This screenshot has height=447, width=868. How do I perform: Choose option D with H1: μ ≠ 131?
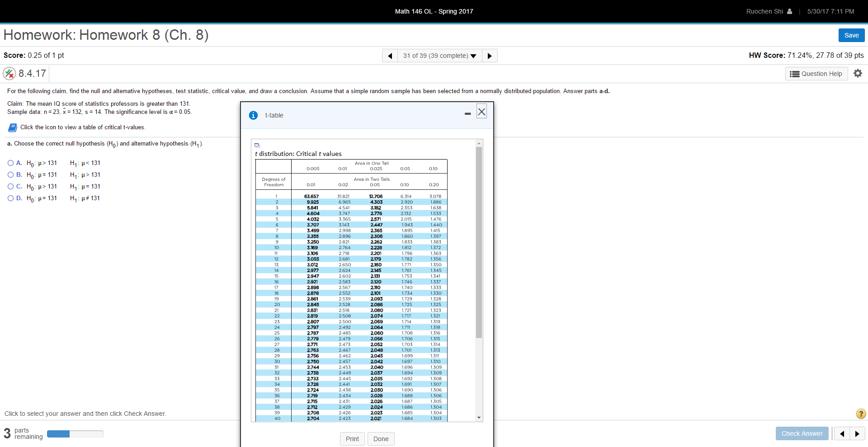coord(11,198)
